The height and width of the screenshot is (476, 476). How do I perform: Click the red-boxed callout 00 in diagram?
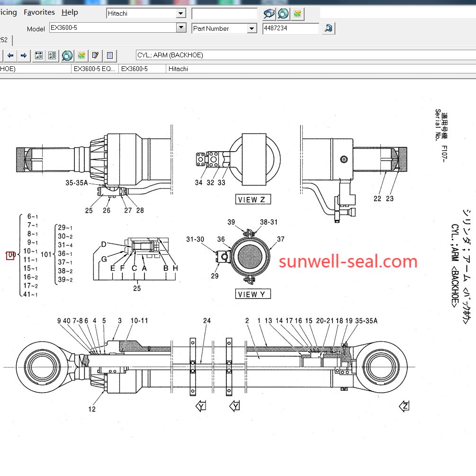click(x=10, y=255)
